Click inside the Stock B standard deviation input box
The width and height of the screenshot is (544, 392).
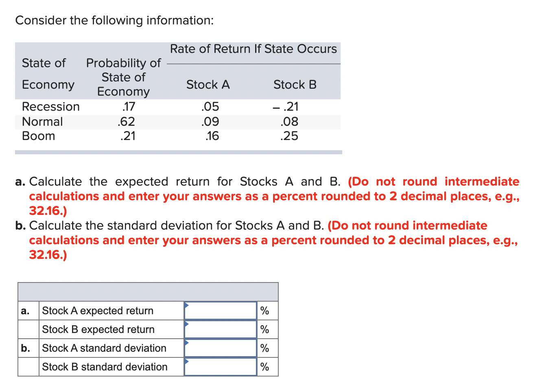click(220, 367)
